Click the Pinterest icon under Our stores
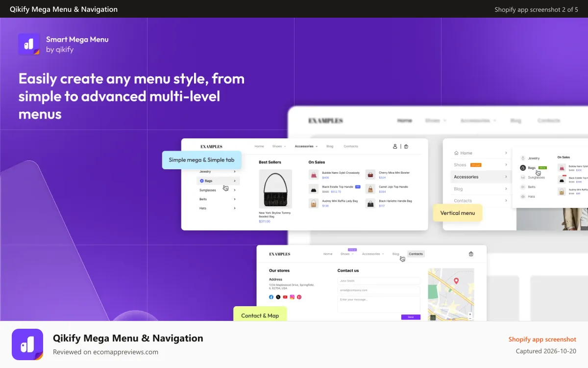The width and height of the screenshot is (588, 368). [299, 297]
